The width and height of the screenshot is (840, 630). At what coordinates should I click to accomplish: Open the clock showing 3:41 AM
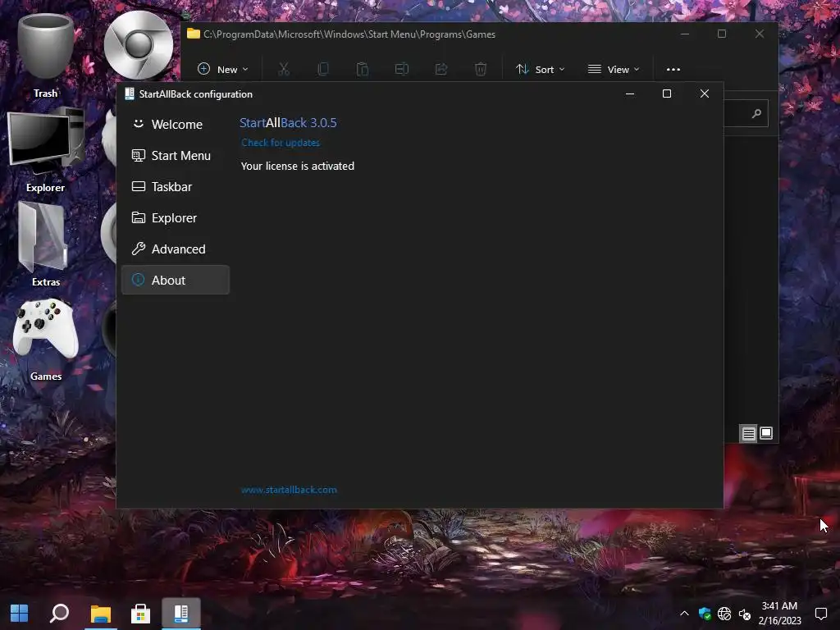[x=779, y=614]
